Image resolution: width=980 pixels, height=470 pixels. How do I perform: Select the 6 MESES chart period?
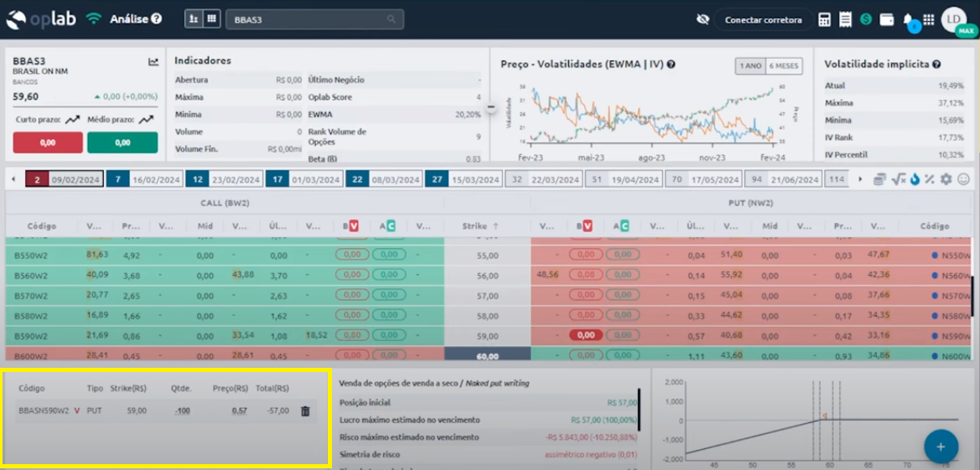tap(783, 66)
